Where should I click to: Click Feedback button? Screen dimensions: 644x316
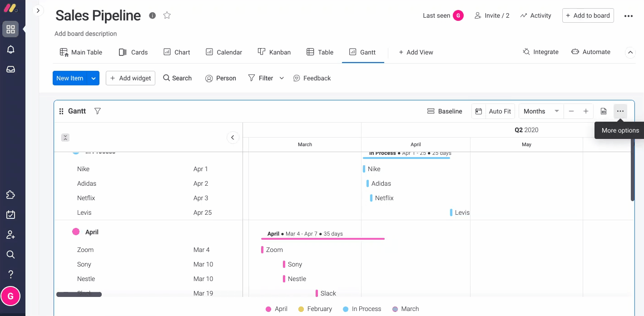(312, 78)
